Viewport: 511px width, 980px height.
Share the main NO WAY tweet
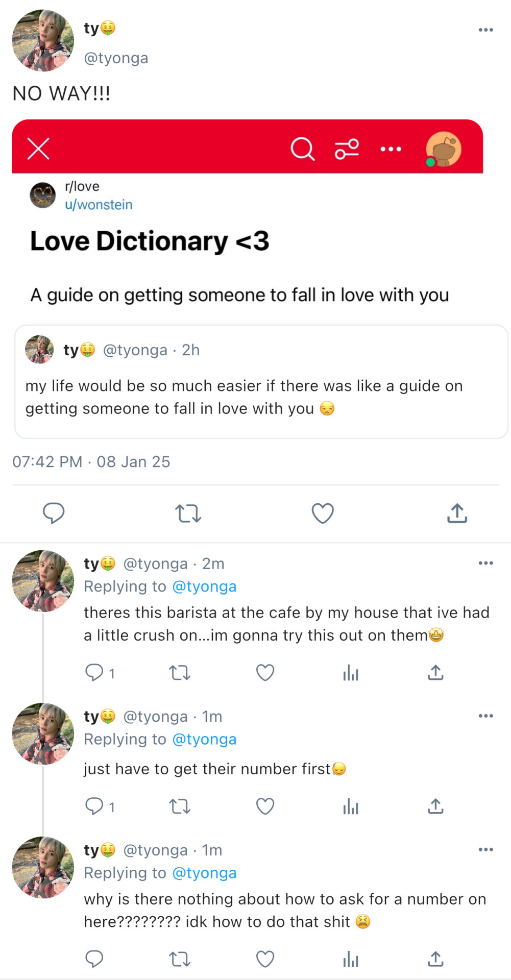[x=457, y=513]
